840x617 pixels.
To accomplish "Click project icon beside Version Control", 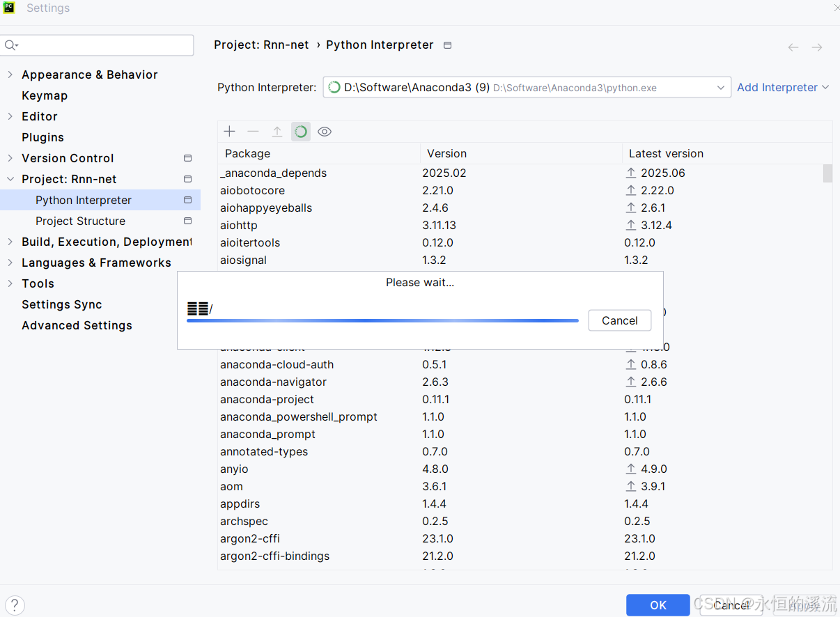I will [x=187, y=158].
